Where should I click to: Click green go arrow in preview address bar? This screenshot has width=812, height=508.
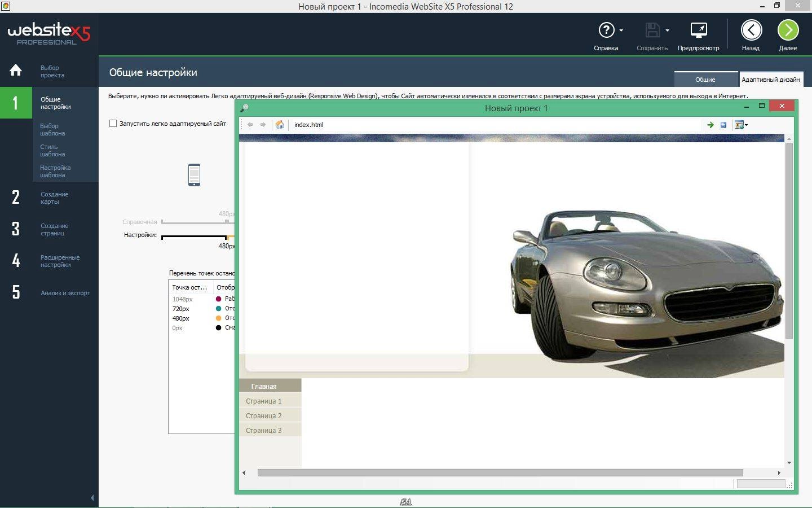(710, 125)
